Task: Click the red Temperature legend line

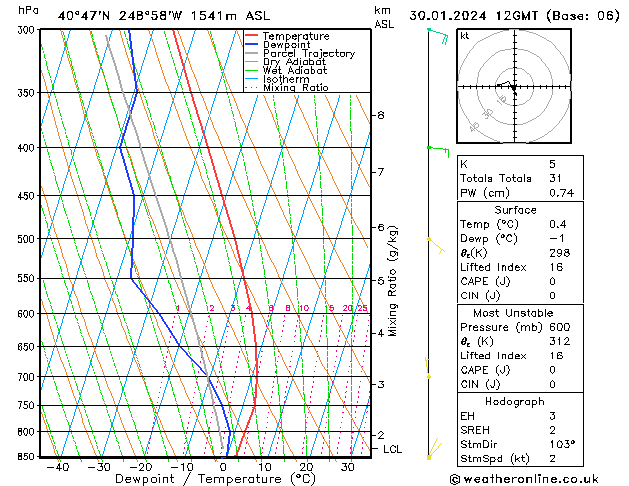Action: click(x=252, y=36)
